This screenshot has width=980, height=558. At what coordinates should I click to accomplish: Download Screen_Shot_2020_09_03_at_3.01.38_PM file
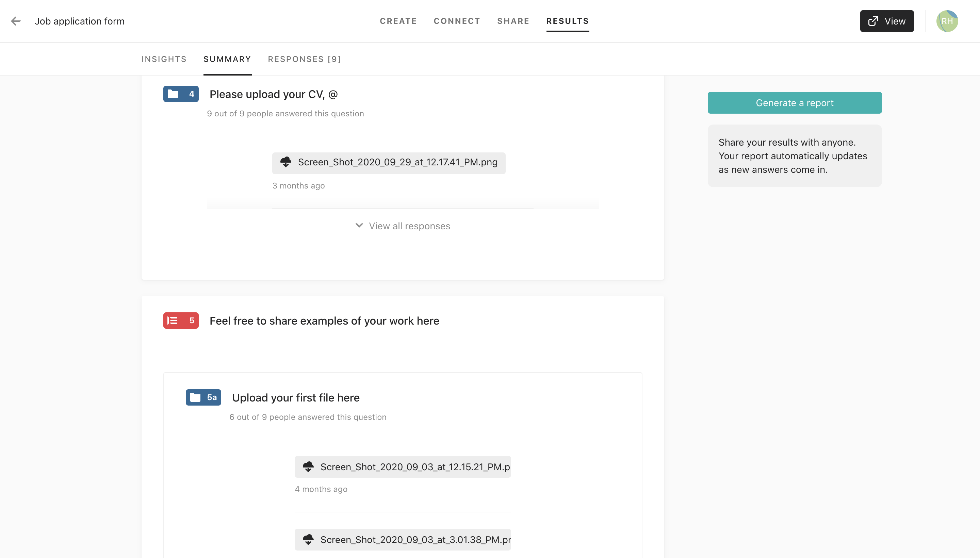[403, 540]
